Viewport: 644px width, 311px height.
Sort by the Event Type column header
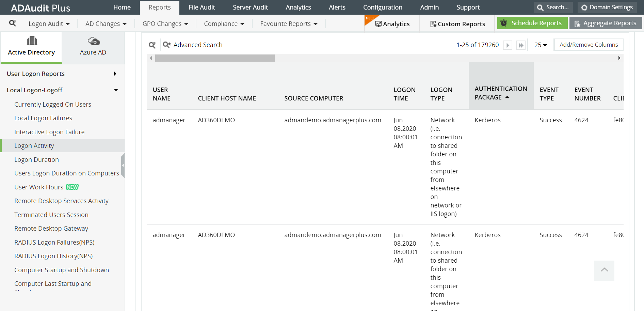tap(549, 94)
